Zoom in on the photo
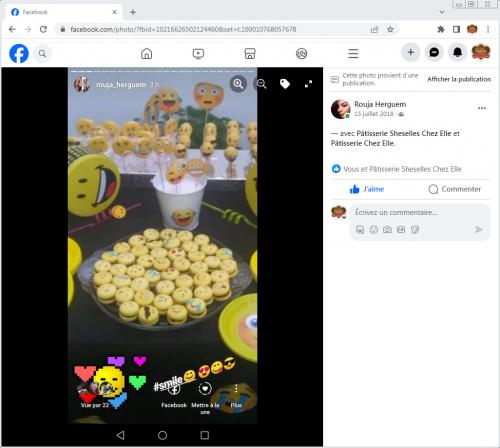500x448 pixels. point(238,84)
